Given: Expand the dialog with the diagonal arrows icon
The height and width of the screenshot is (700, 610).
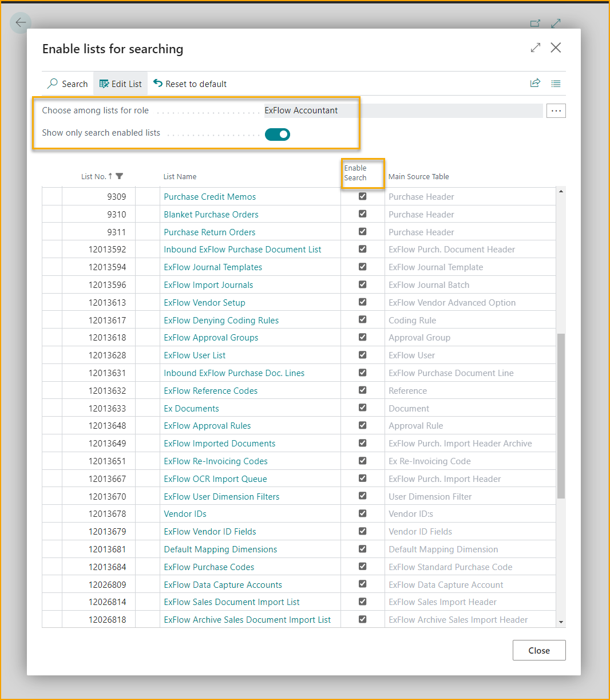Looking at the screenshot, I should pos(536,48).
